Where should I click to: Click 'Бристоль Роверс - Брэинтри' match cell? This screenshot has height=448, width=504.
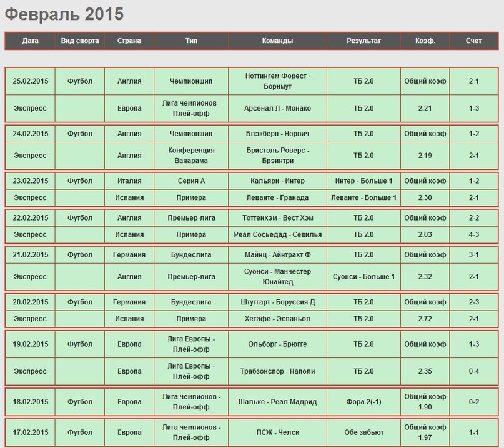277,156
